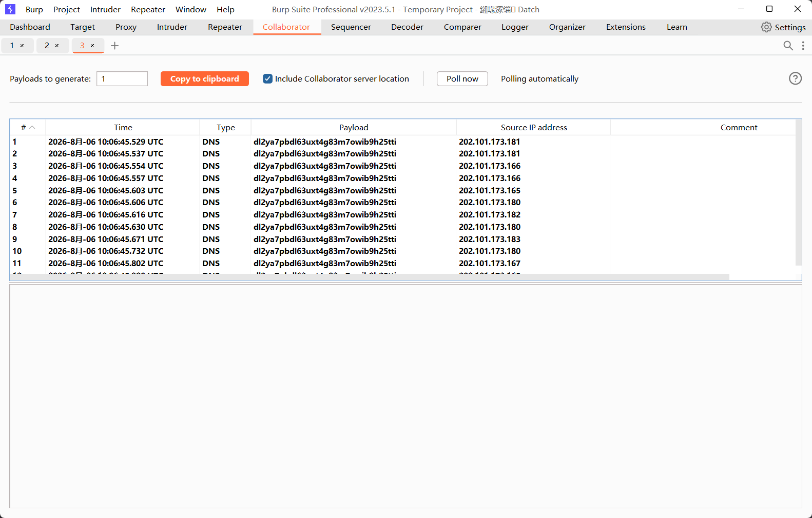Screen dimensions: 812x518
Task: Open the Burp menu
Action: pos(34,9)
